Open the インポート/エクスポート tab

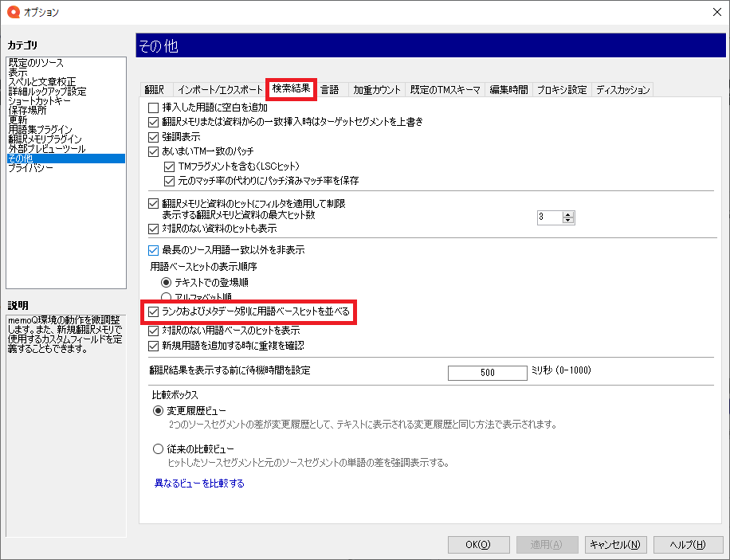click(x=219, y=90)
